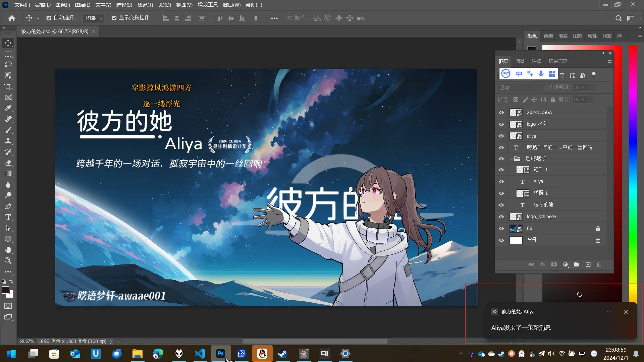This screenshot has height=362, width=644.
Task: Click the Add layer mask icon
Action: 554,264
